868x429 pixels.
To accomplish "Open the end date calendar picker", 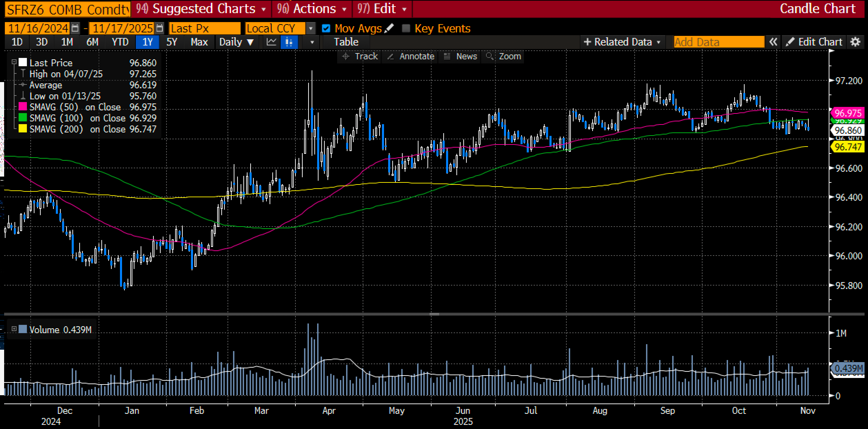I will tap(160, 28).
